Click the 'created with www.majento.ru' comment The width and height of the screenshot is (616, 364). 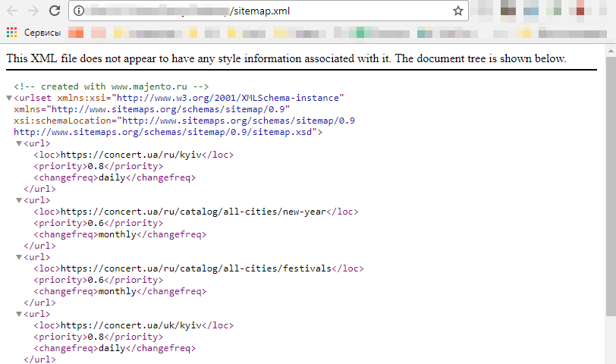pyautogui.click(x=111, y=86)
